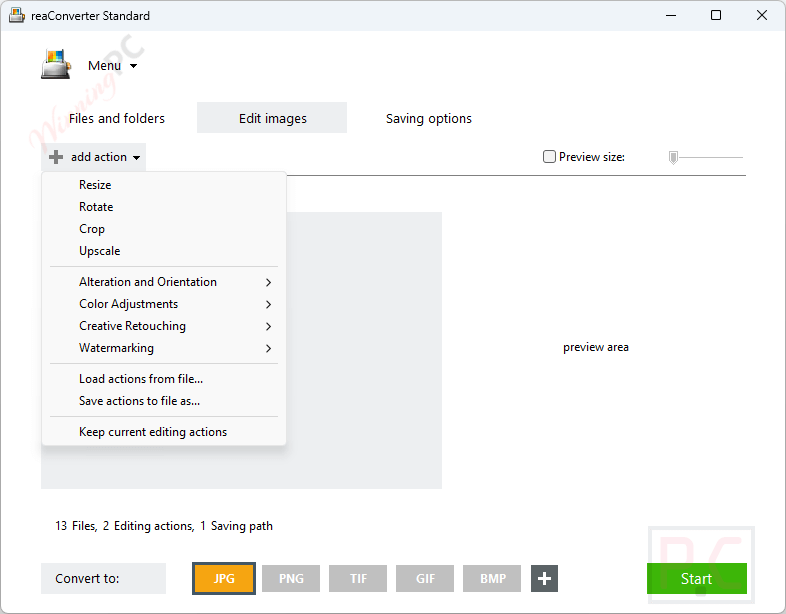Click the plus icon next to add action
Screen dimensions: 786x614
pos(56,157)
